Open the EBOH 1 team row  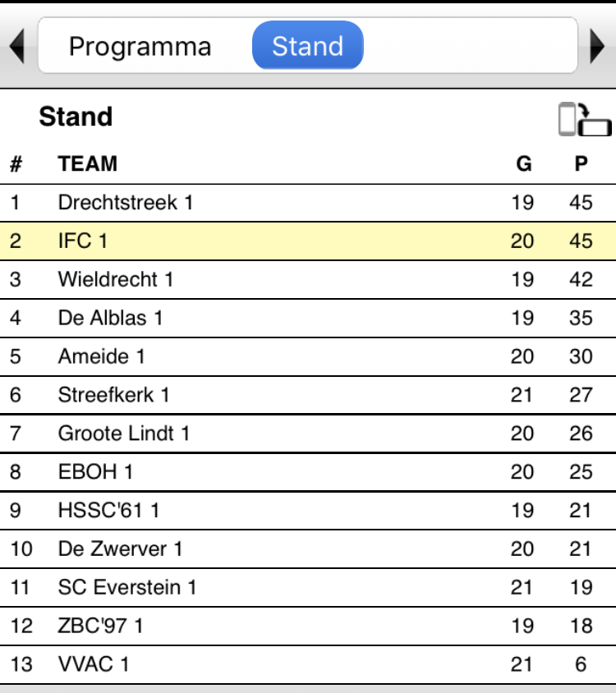tap(308, 472)
